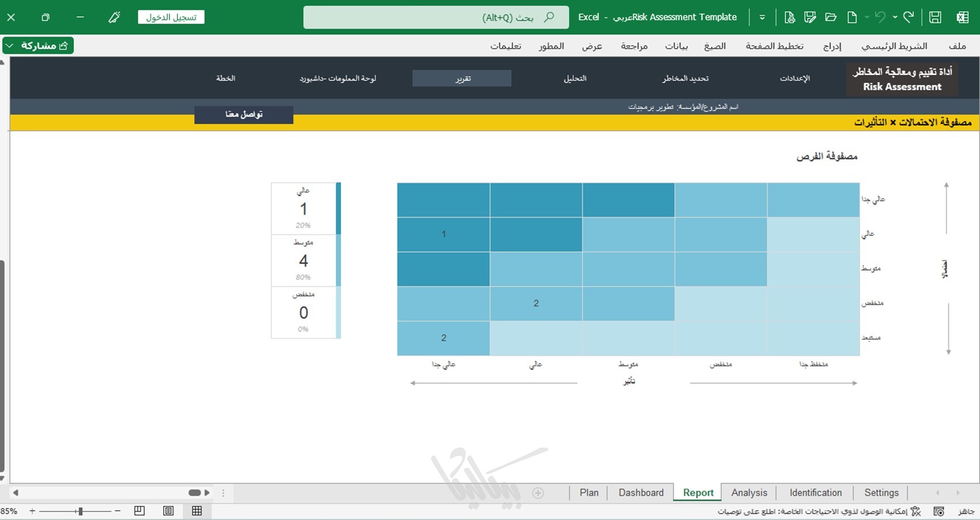Screen dimensions: 980x520
Task: Switch to Normal view in the status bar
Action: (x=197, y=511)
